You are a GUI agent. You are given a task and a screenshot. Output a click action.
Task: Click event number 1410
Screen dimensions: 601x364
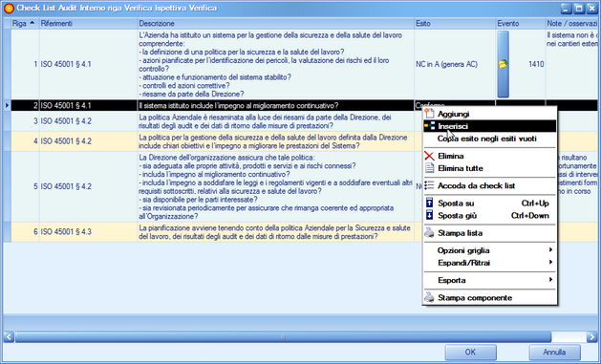point(536,64)
